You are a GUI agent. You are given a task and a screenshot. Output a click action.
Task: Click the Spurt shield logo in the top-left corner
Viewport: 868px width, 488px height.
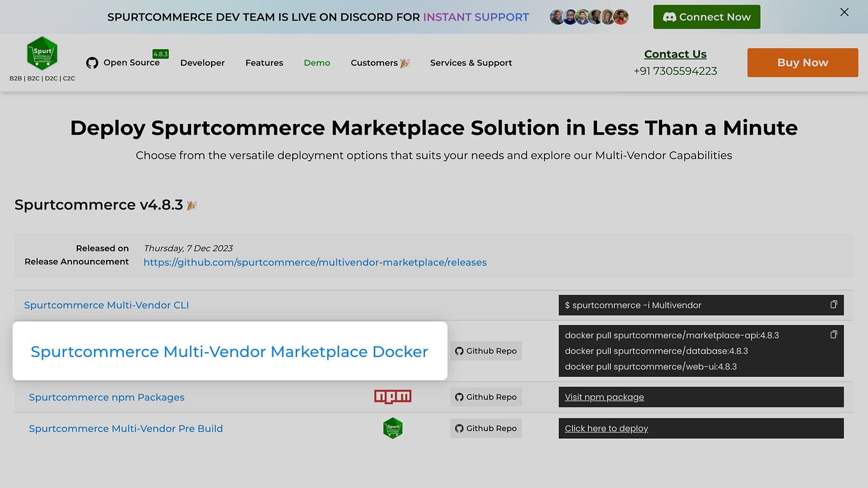point(42,54)
